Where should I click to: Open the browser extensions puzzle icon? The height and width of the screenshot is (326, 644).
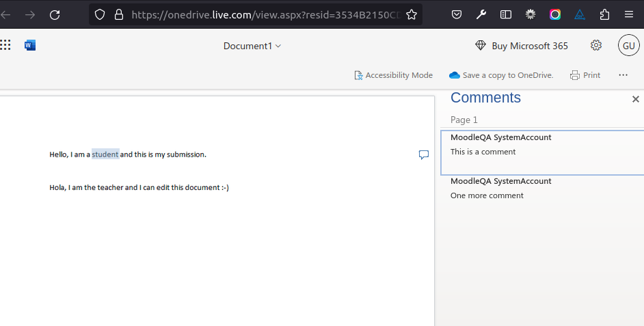604,15
